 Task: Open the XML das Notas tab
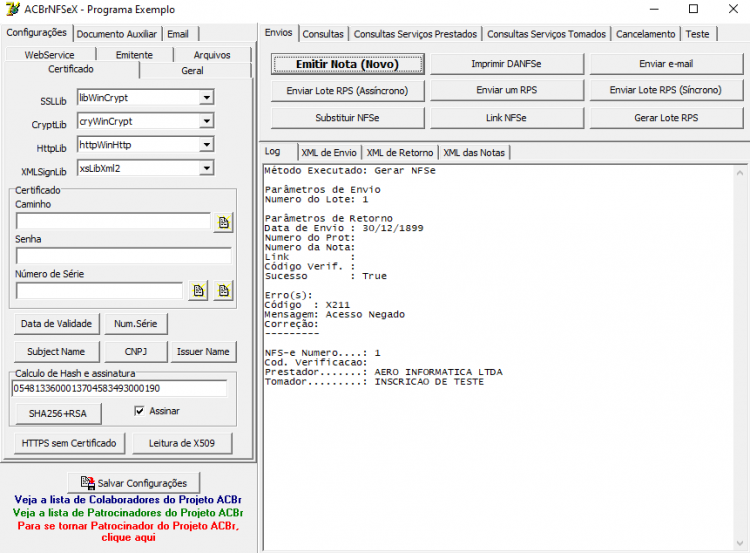pos(474,153)
